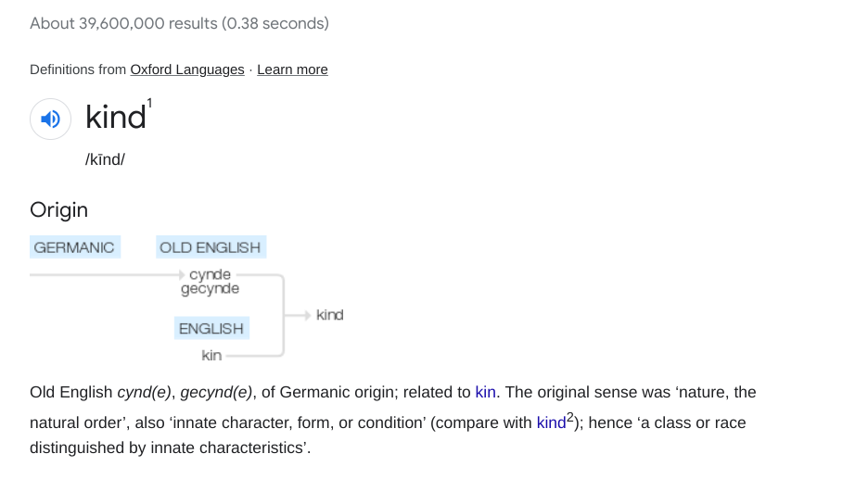Open the Oxford Languages link
868x479 pixels.
click(x=186, y=69)
